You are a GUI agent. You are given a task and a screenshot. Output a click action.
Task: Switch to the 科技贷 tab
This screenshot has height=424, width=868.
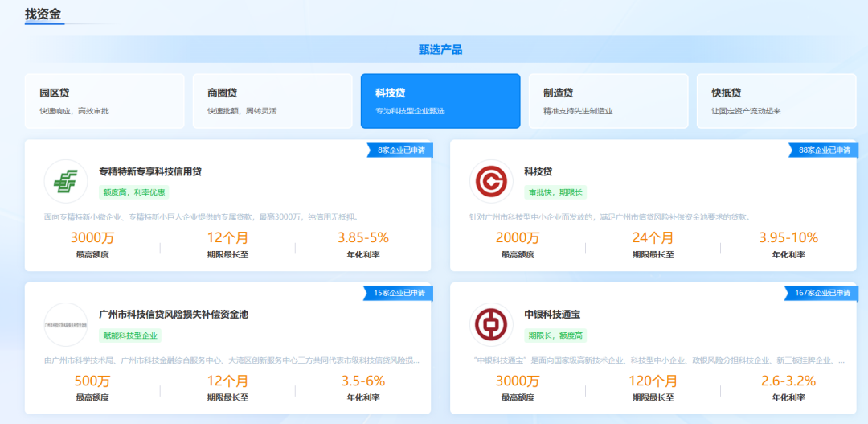(x=440, y=101)
